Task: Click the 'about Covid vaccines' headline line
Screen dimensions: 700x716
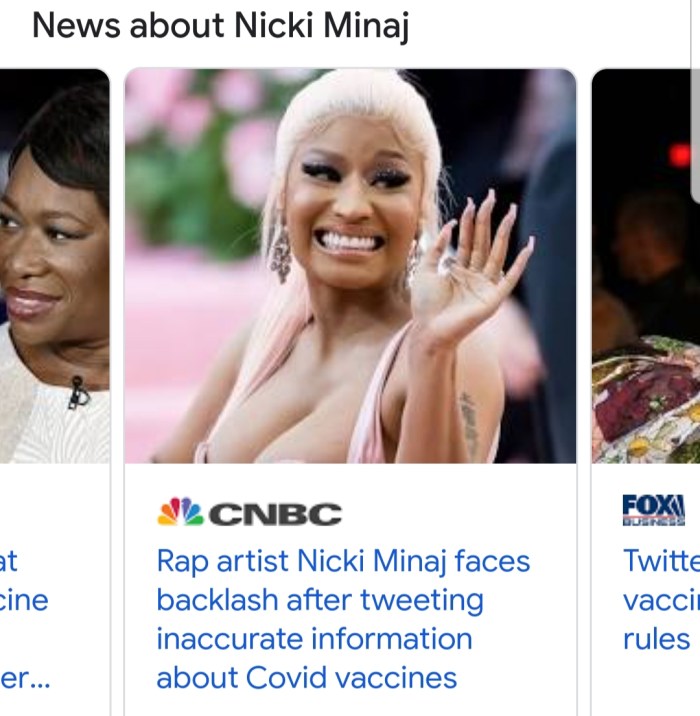Action: pos(306,677)
